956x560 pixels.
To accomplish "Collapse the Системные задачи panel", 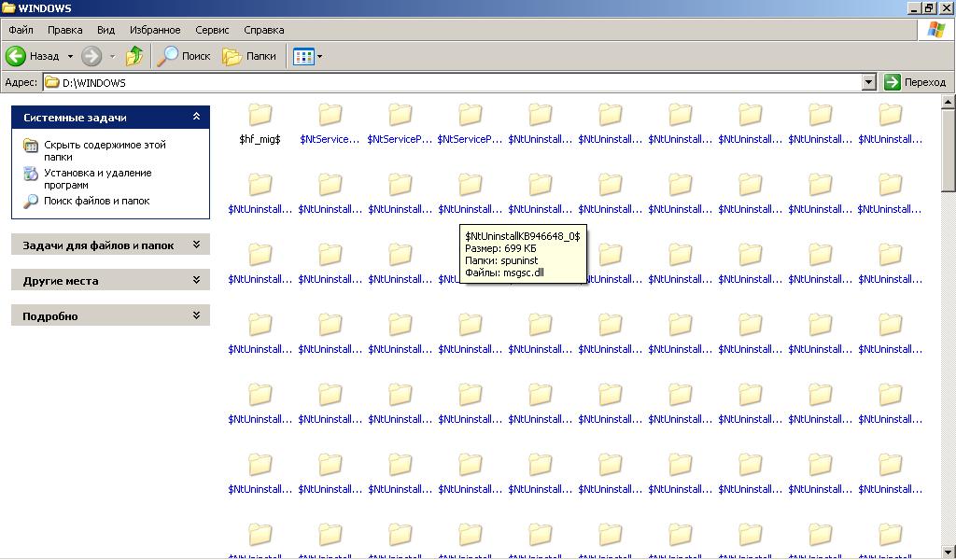I will pyautogui.click(x=196, y=117).
